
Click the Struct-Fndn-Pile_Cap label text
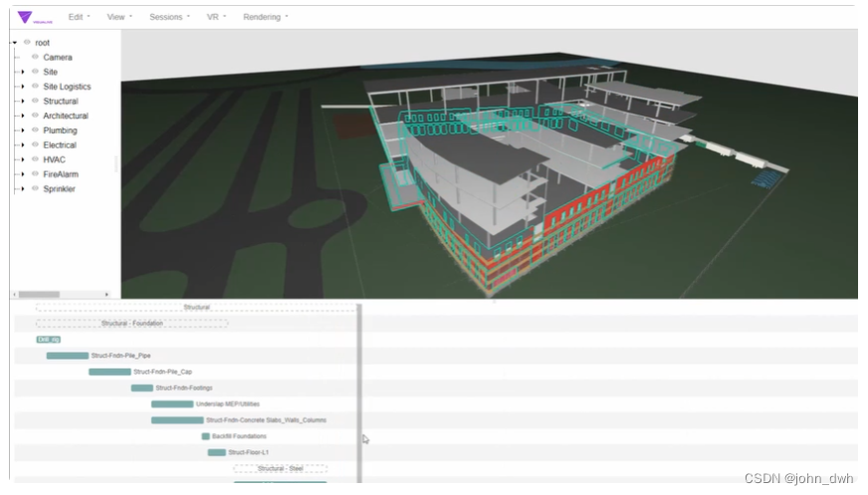pos(163,371)
